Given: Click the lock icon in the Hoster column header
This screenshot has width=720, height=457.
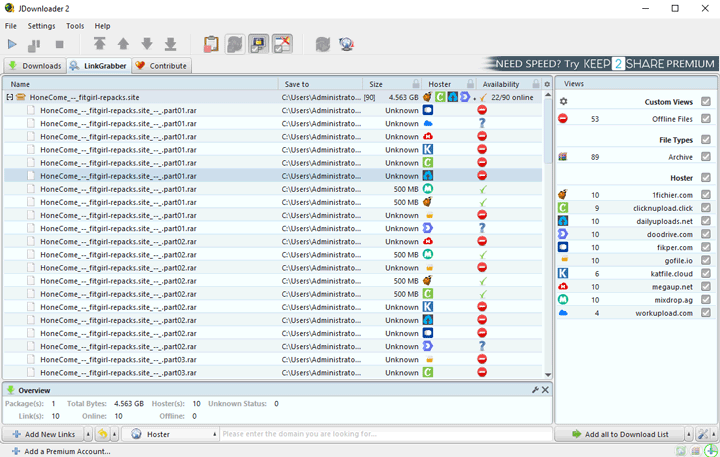Looking at the screenshot, I should [x=470, y=84].
